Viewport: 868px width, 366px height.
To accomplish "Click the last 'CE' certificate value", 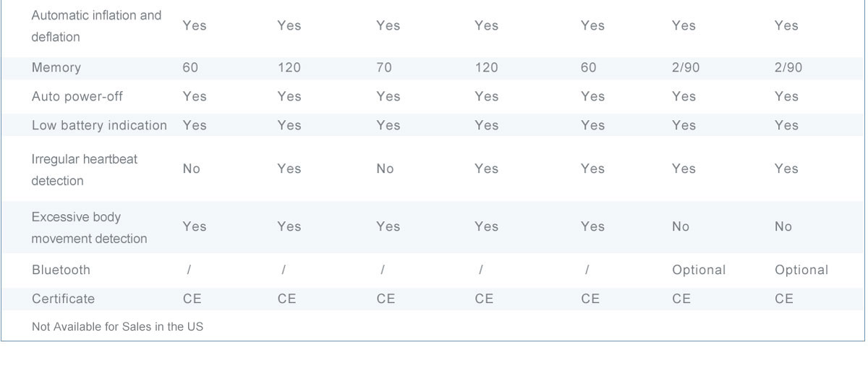I will [783, 299].
